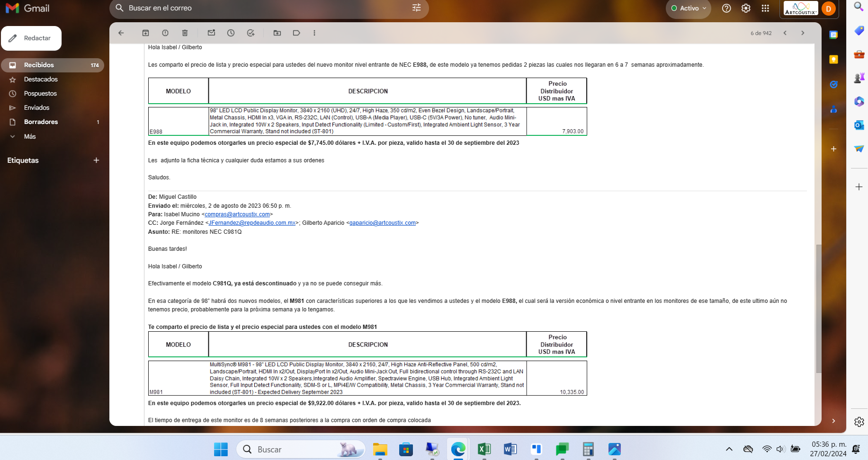Create a new label under Etiquetas
The image size is (868, 460).
pyautogui.click(x=96, y=160)
